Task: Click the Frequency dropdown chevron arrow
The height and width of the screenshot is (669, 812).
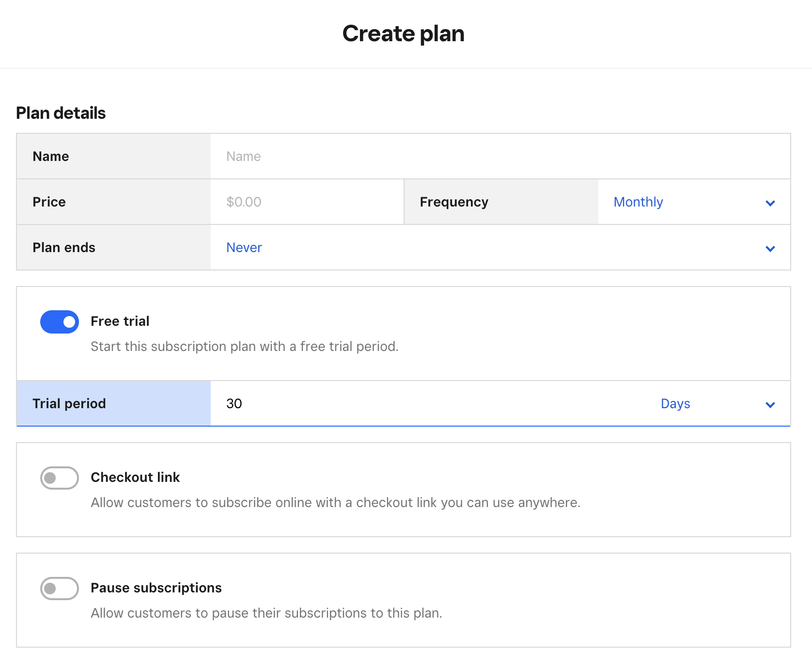Action: coord(770,203)
